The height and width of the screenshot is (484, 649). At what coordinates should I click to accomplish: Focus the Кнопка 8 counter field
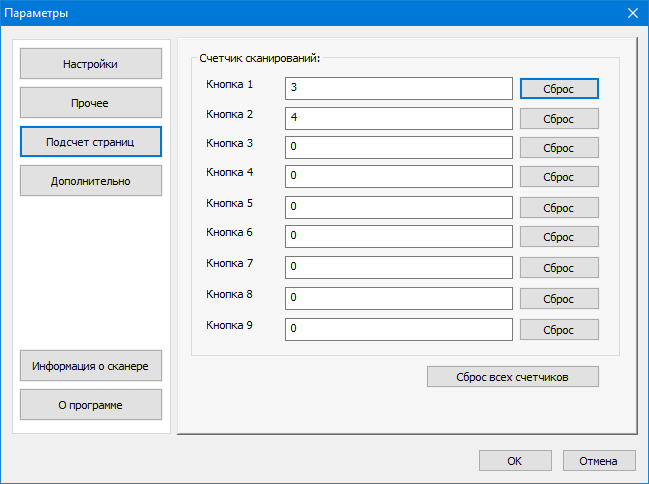[x=398, y=298]
